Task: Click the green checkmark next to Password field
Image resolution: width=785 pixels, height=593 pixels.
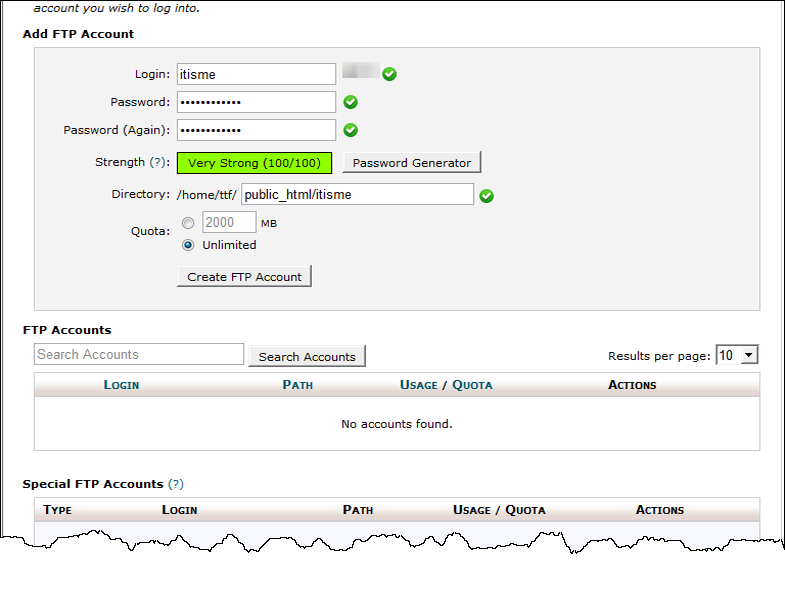Action: tap(351, 102)
